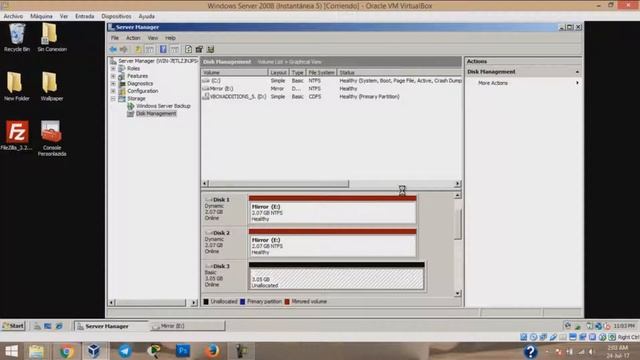Sort by Layout column header
The height and width of the screenshot is (360, 640).
pyautogui.click(x=278, y=72)
